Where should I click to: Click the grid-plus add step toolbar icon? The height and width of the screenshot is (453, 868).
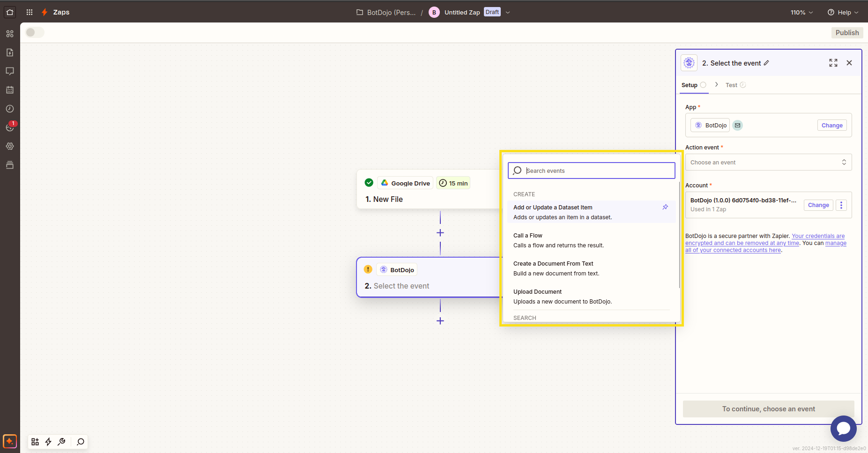point(35,442)
